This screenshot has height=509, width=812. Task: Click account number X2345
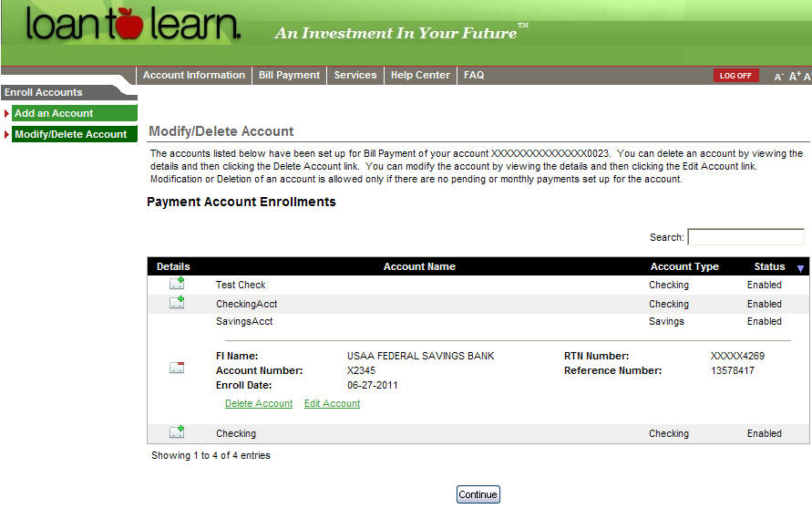[361, 370]
